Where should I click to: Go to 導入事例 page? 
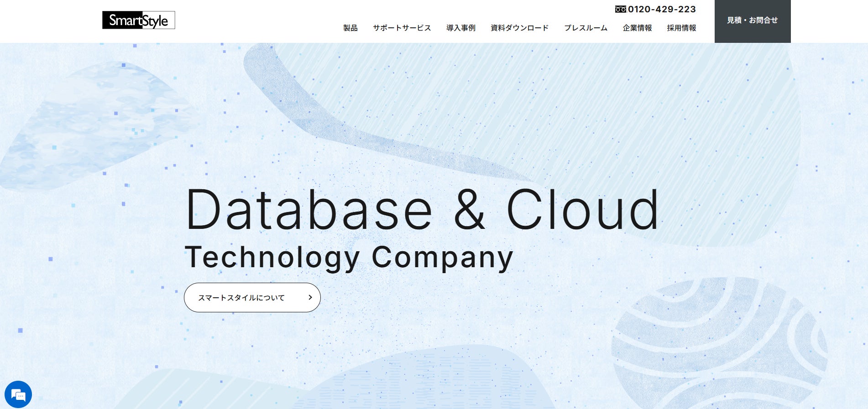coord(461,28)
